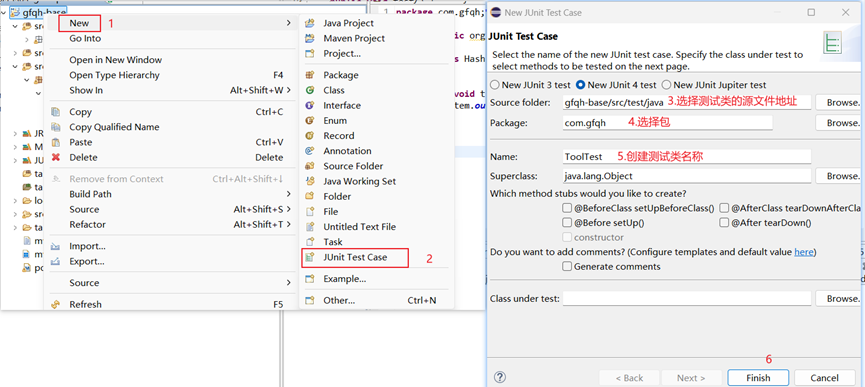Image resolution: width=865 pixels, height=387 pixels.
Task: Choose the Maven Project icon
Action: click(310, 38)
